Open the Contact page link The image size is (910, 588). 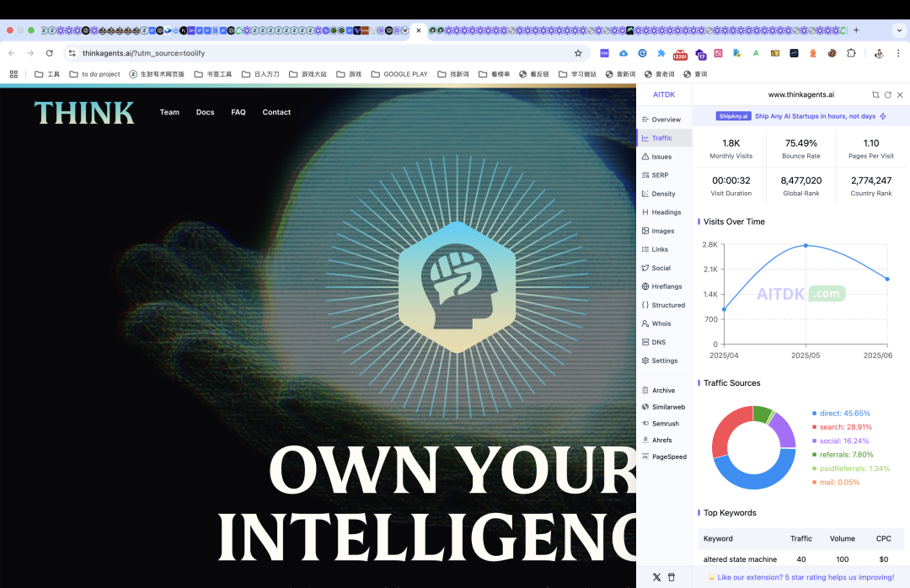tap(276, 112)
